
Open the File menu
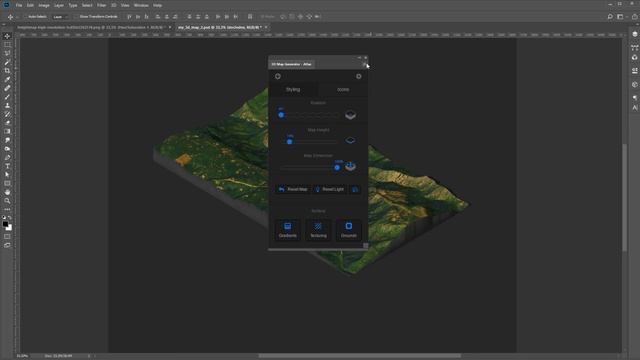click(x=19, y=5)
